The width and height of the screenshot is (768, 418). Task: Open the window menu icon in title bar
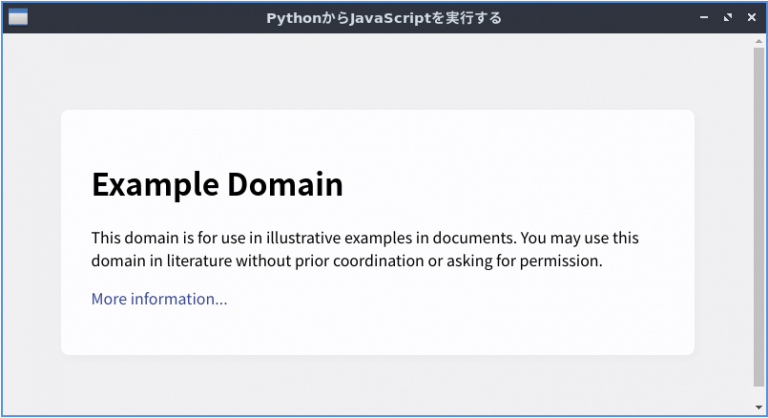coord(18,18)
